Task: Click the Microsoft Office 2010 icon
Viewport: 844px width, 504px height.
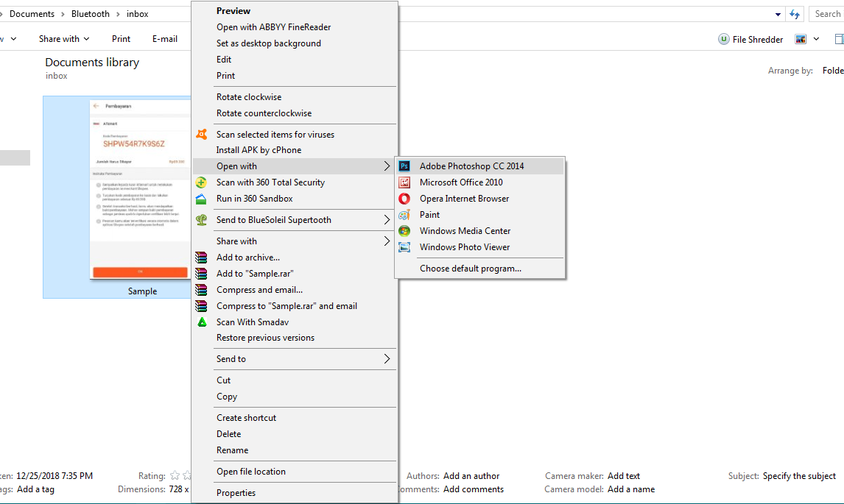Action: click(404, 182)
